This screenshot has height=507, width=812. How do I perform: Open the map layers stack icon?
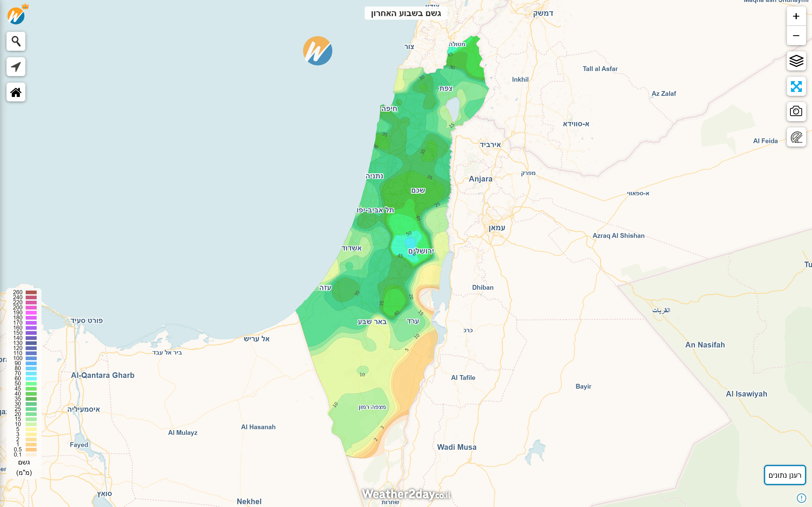point(796,61)
